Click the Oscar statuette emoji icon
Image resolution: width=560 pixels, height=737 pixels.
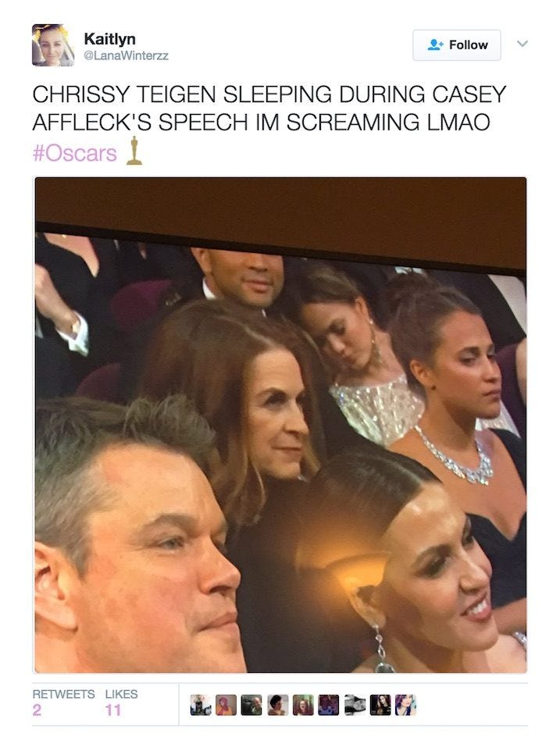tap(134, 151)
